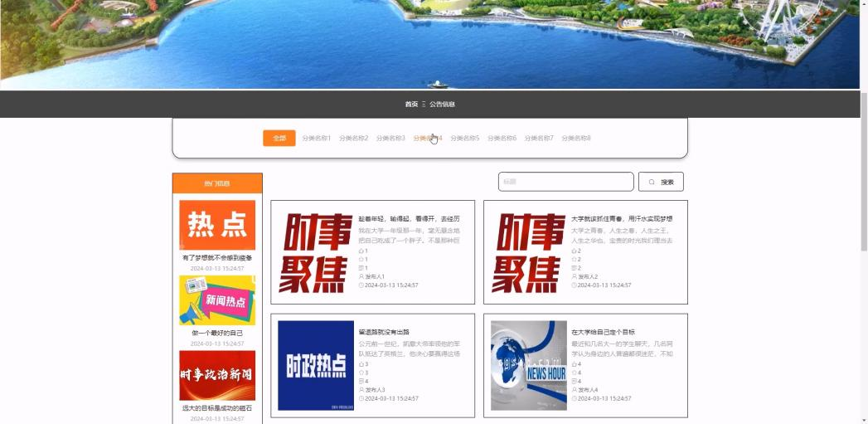Click the 发布人3 publisher name
The width and height of the screenshot is (868, 424).
[375, 390]
